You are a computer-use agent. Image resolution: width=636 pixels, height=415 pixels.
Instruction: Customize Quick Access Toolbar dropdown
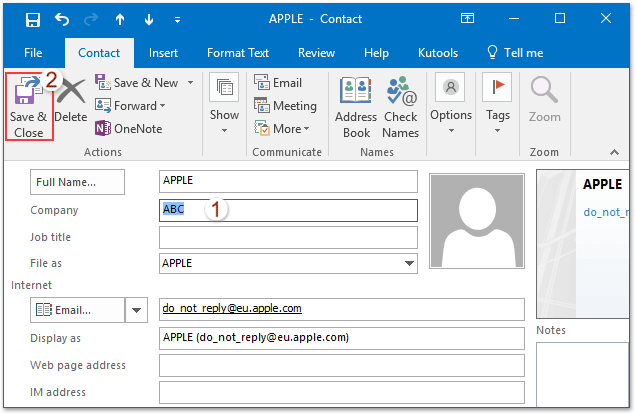point(177,19)
